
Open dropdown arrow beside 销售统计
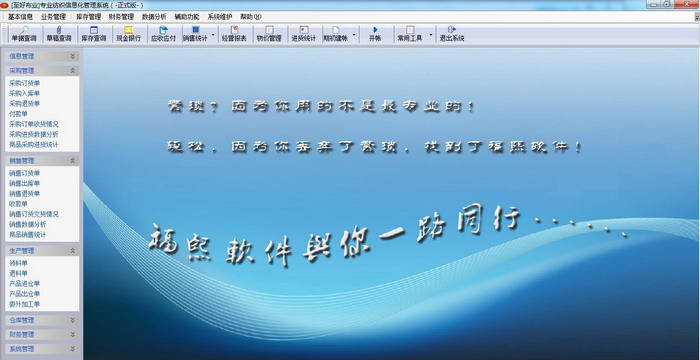point(213,34)
